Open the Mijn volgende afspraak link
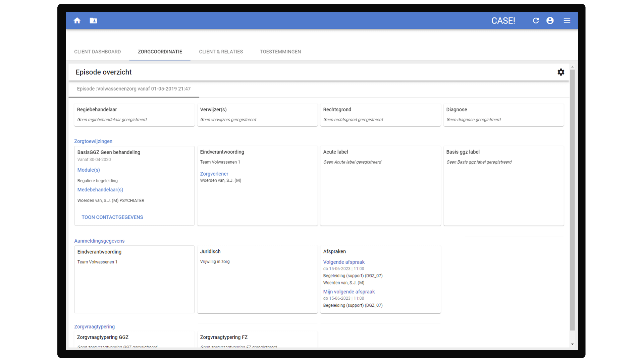 [349, 292]
